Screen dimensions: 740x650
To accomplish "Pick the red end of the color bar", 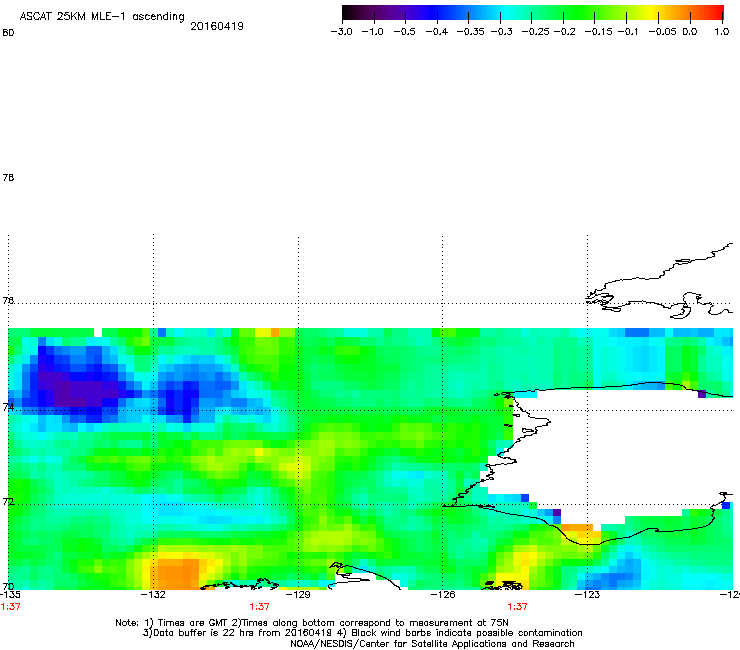I will [717, 13].
